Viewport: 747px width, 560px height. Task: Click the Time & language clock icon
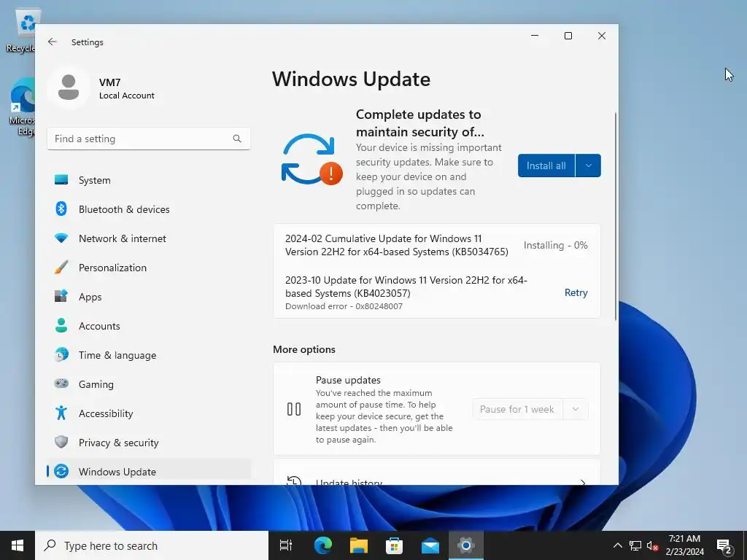tap(61, 355)
